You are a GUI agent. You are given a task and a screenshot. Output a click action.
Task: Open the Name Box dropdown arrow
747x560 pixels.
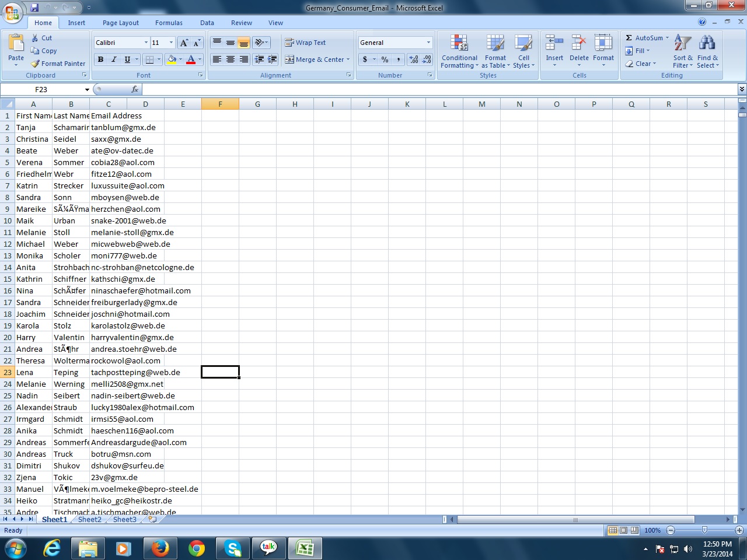(x=87, y=90)
